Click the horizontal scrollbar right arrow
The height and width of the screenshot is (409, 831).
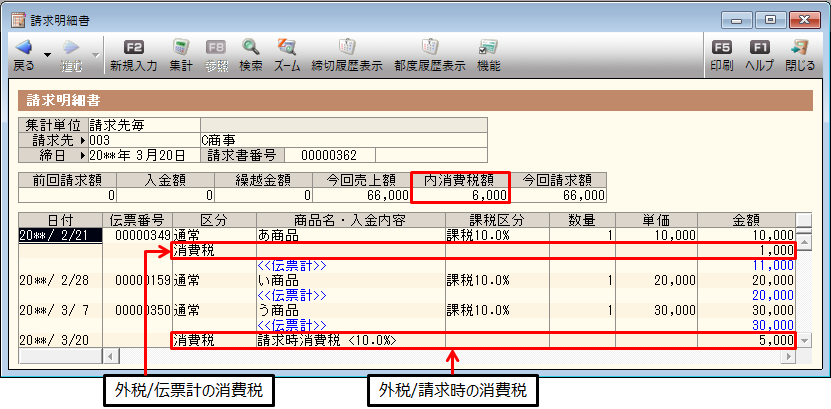tap(787, 356)
